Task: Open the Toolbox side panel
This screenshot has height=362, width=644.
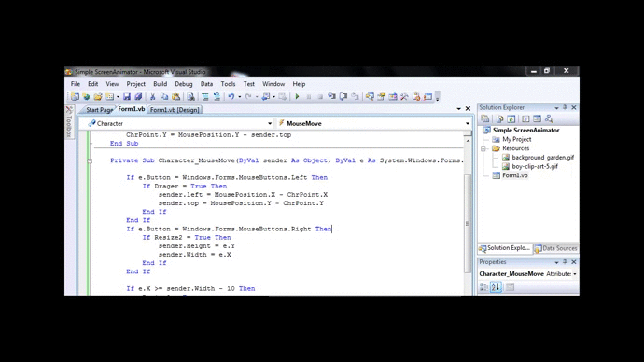Action: pyautogui.click(x=69, y=122)
